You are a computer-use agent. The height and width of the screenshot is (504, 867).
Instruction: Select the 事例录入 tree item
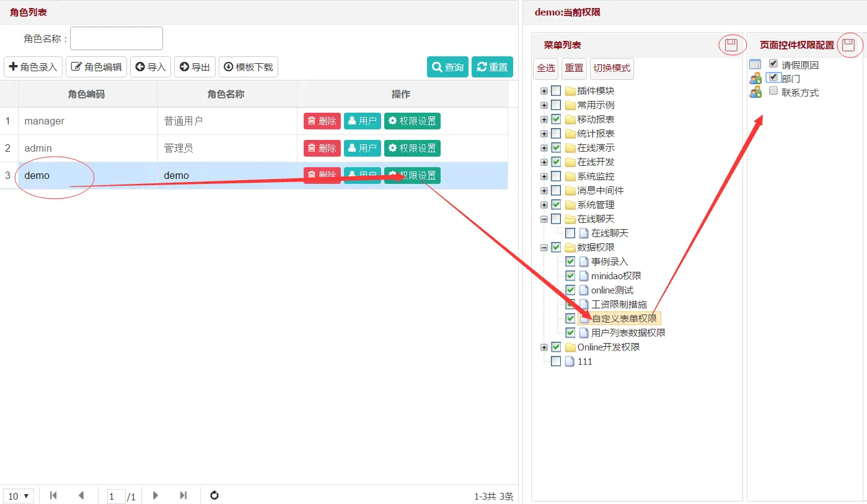(x=610, y=261)
